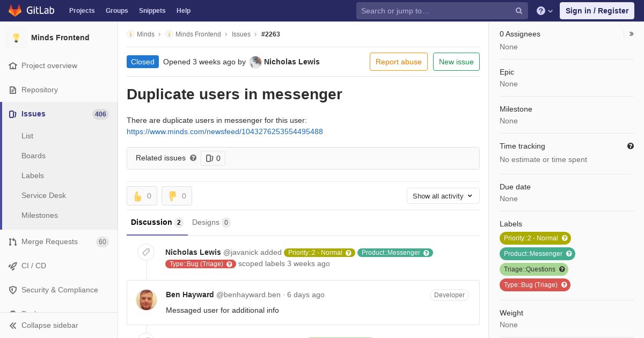Click the GitLab fox logo
The width and height of the screenshot is (644, 338).
[15, 10]
